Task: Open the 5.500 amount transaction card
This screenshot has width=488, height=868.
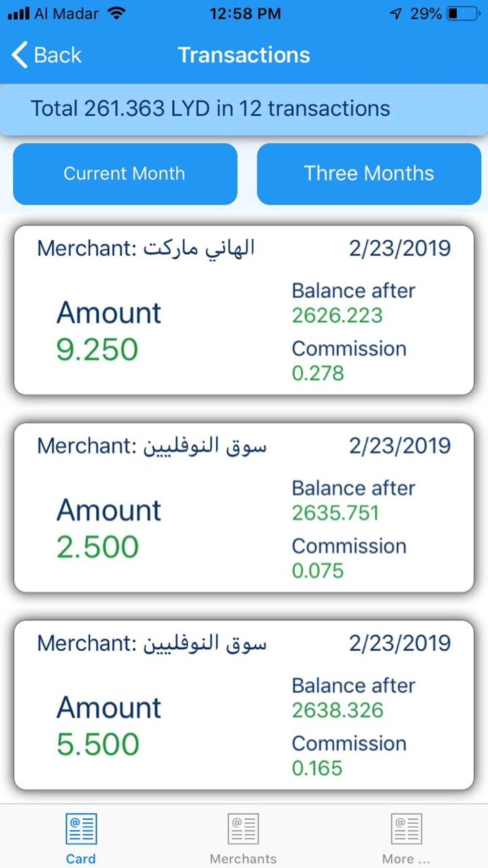Action: pos(244,705)
